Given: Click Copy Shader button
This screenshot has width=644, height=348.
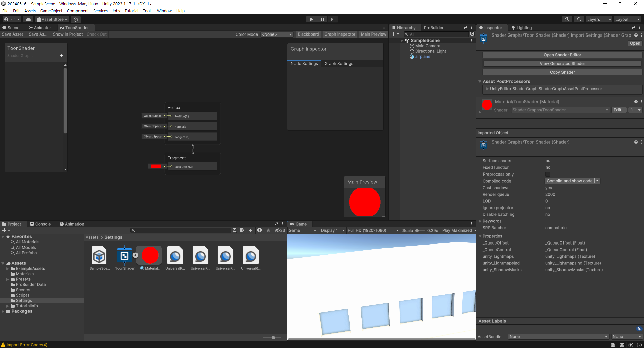Looking at the screenshot, I should 562,72.
